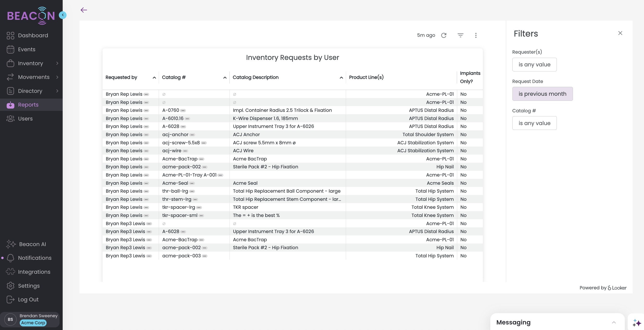The image size is (644, 330).
Task: Open the three-dot report actions menu
Action: point(476,35)
